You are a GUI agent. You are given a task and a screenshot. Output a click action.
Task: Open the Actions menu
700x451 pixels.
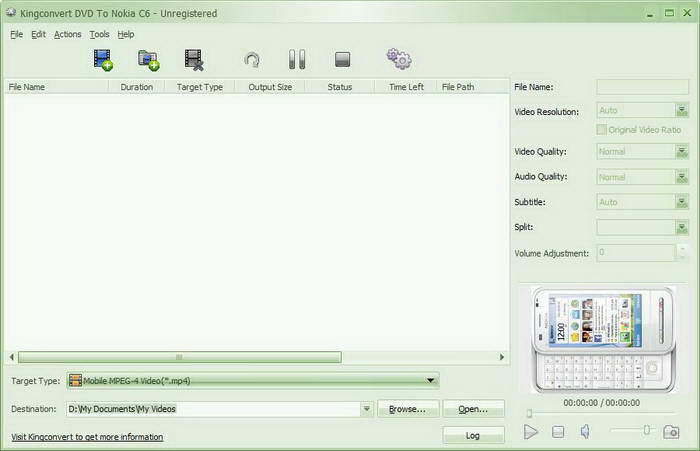point(68,34)
